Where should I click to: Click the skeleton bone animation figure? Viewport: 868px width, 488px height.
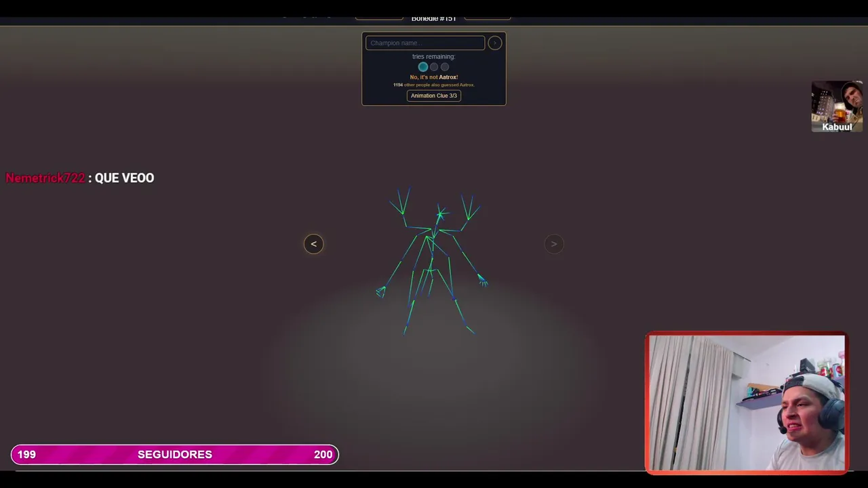pos(432,262)
